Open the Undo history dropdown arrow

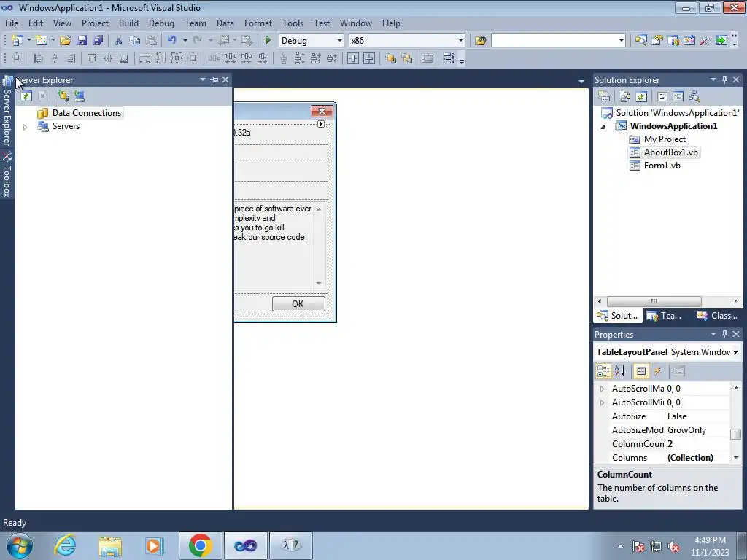pos(185,41)
